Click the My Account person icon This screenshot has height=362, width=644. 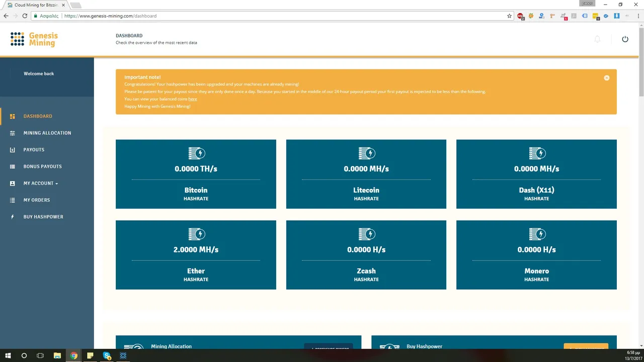[13, 184]
